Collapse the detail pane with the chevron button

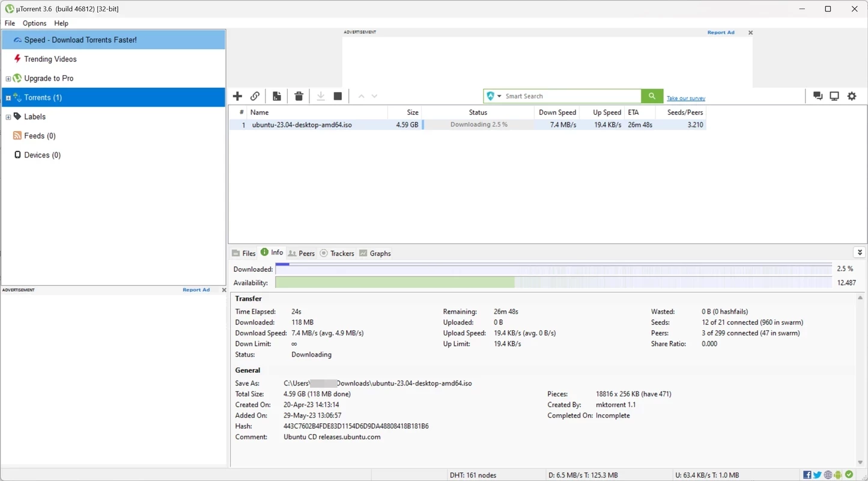pos(860,253)
